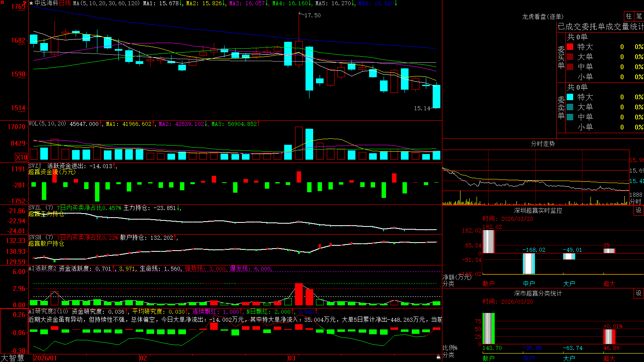Click the 02 month label on time axis
Viewport: 644px width, 362px height.
(143, 358)
